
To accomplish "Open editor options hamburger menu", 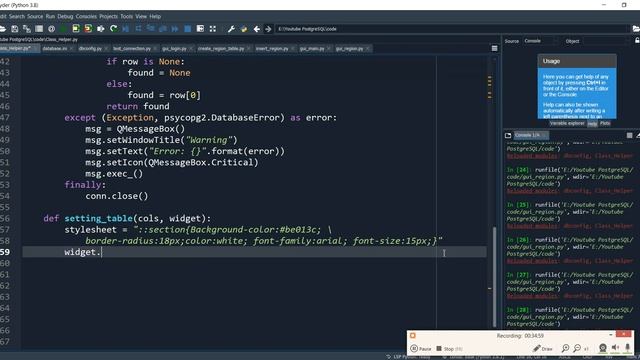I will coord(494,49).
